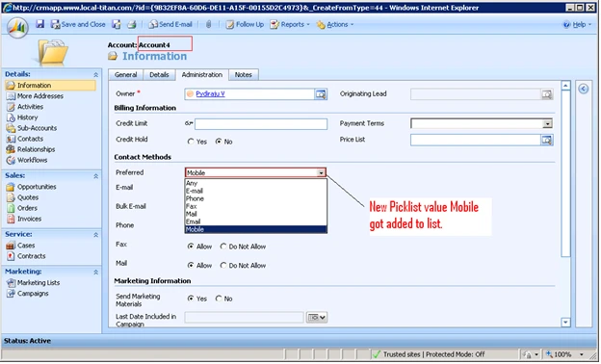Open Information in the Details navigation
The width and height of the screenshot is (601, 364).
coord(50,86)
